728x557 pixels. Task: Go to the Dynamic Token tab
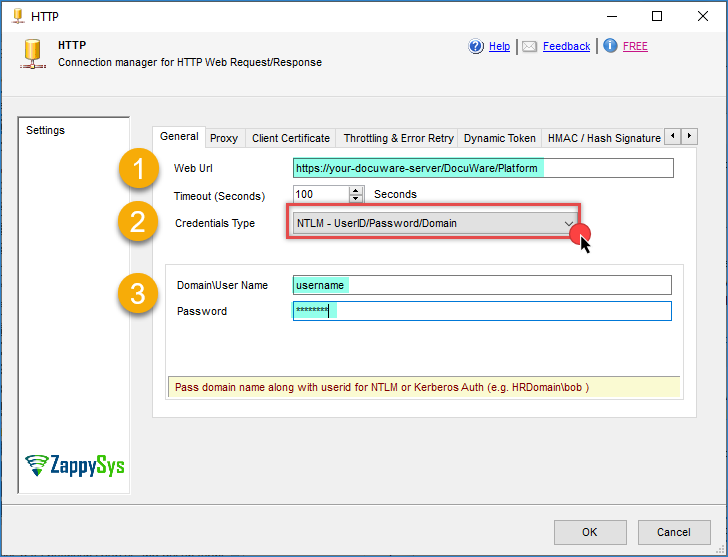point(500,138)
